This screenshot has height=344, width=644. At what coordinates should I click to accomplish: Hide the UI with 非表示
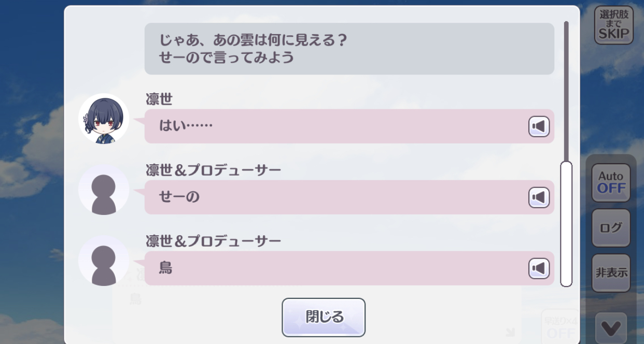tap(611, 273)
